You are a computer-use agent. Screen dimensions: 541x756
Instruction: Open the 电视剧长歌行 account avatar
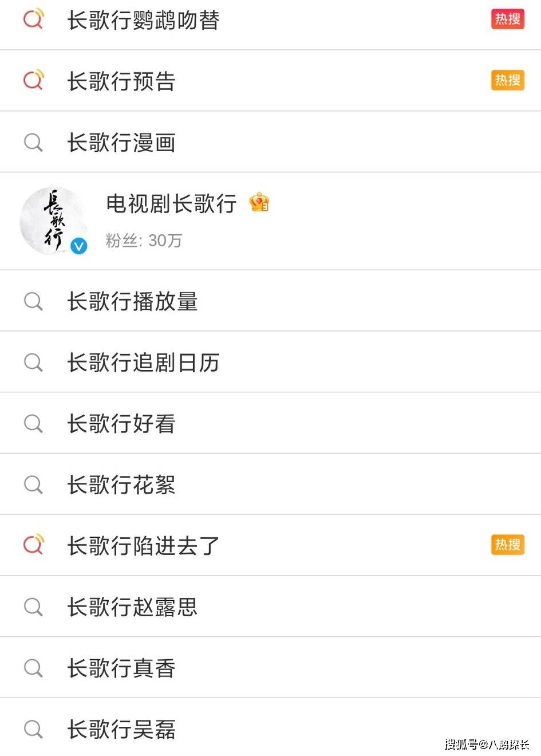click(x=54, y=220)
